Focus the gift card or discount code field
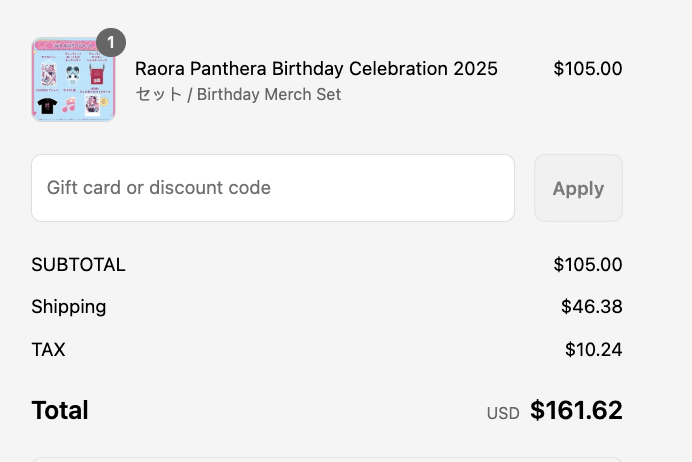 tap(273, 188)
